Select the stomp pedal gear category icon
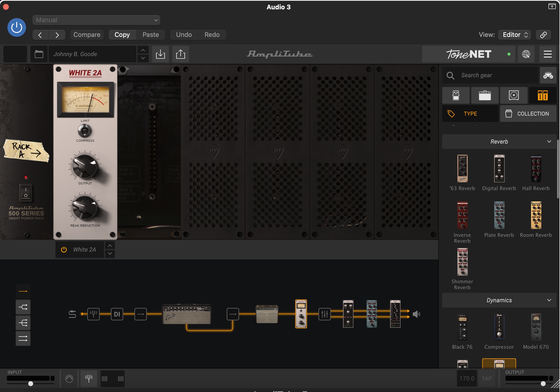Image resolution: width=560 pixels, height=392 pixels. (456, 95)
